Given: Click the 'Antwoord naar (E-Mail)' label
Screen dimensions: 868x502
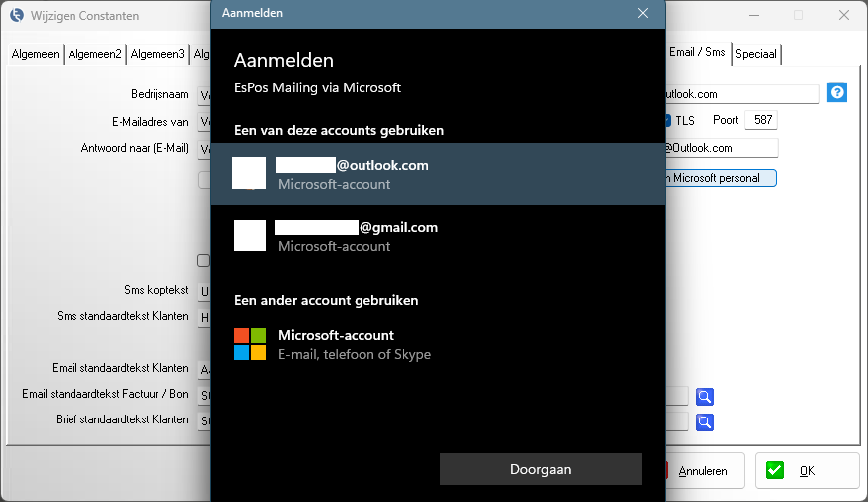Looking at the screenshot, I should 134,148.
